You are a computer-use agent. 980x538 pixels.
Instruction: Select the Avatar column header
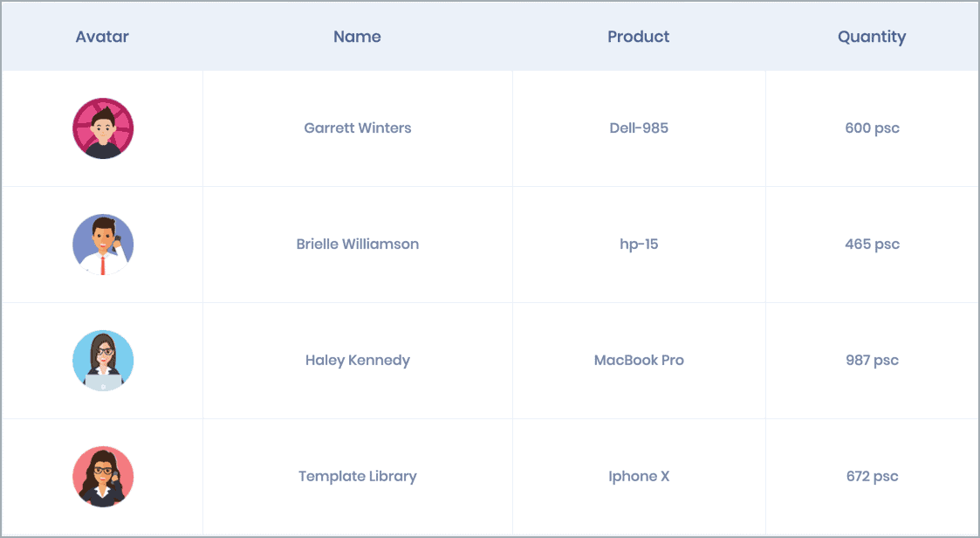pyautogui.click(x=102, y=37)
